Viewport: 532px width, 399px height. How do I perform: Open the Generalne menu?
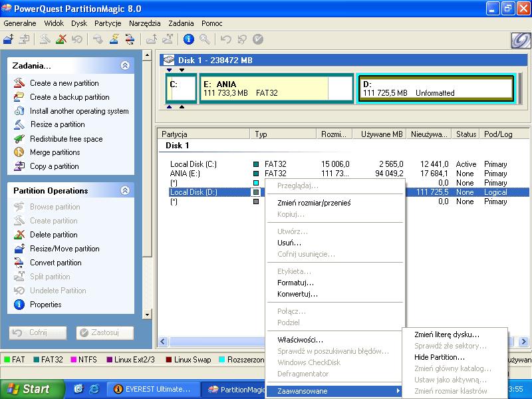(x=20, y=23)
